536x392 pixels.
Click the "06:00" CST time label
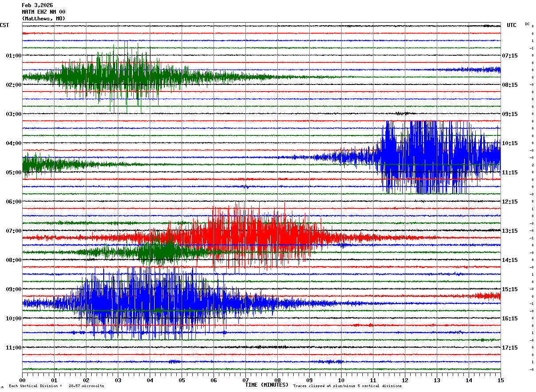click(x=14, y=202)
